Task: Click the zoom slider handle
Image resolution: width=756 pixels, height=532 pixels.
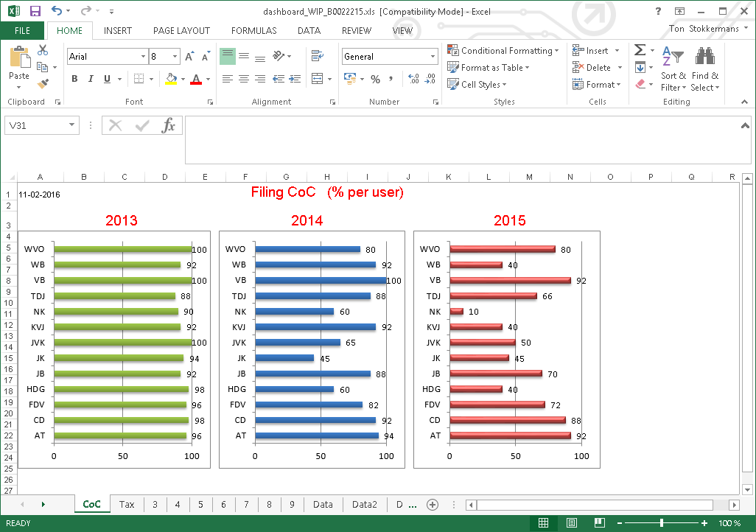Action: click(x=662, y=523)
